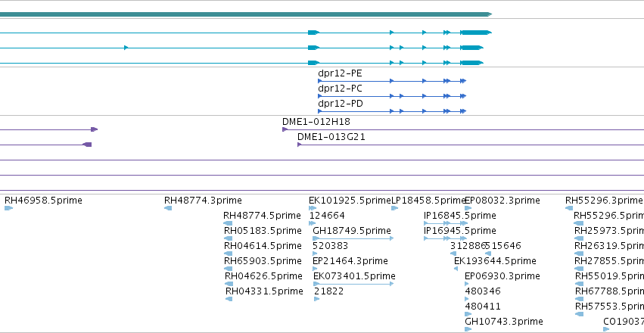Screen dimensions: 644x333
Task: Click the LP18458.5prime EST arrow
Action: click(395, 208)
